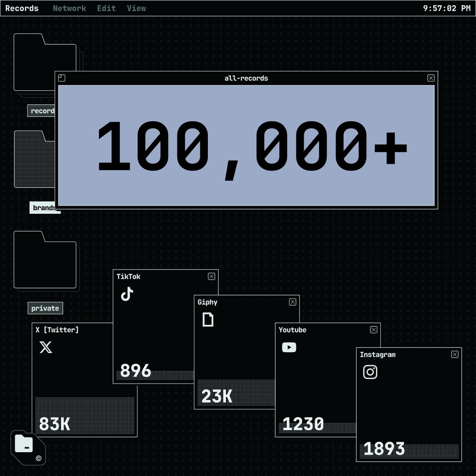Click the 1893 count value
This screenshot has width=476, height=476.
384,449
